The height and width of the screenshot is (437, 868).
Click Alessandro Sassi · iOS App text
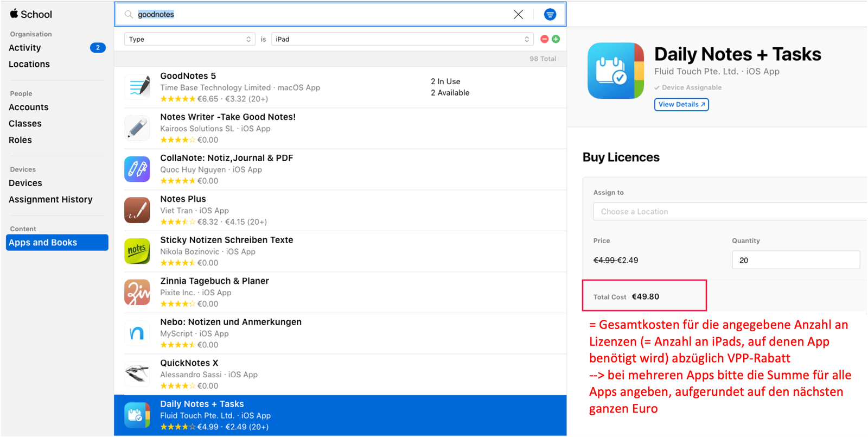tap(209, 375)
